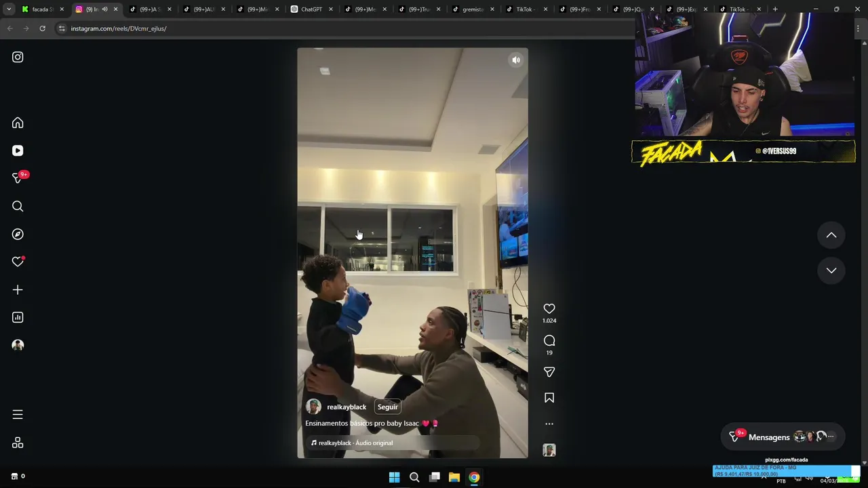Open realkayblack profile picture on reel

coord(313,407)
